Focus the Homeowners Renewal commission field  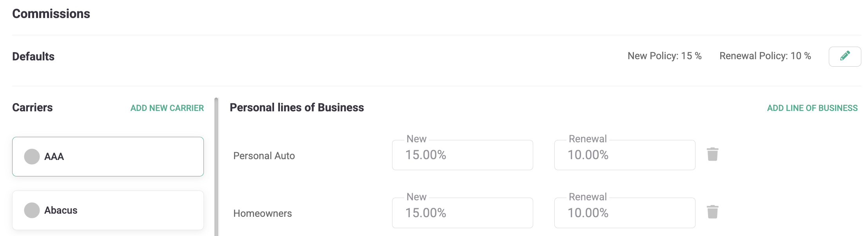[625, 213]
